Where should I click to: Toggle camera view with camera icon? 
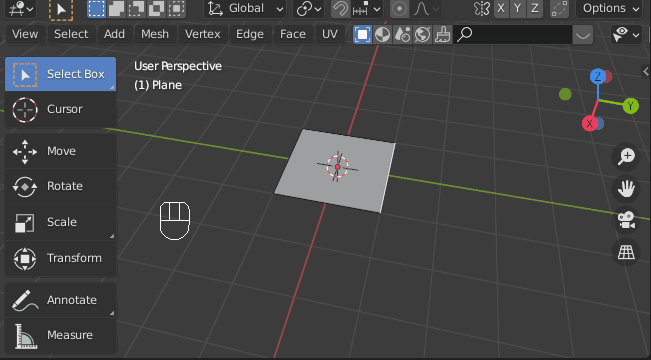[626, 220]
